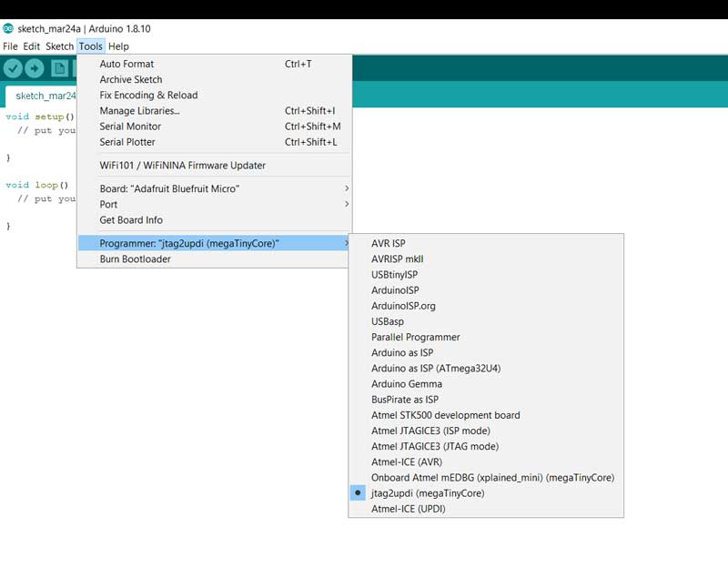Select Parallel Programmer
728x588 pixels.
(x=486, y=337)
